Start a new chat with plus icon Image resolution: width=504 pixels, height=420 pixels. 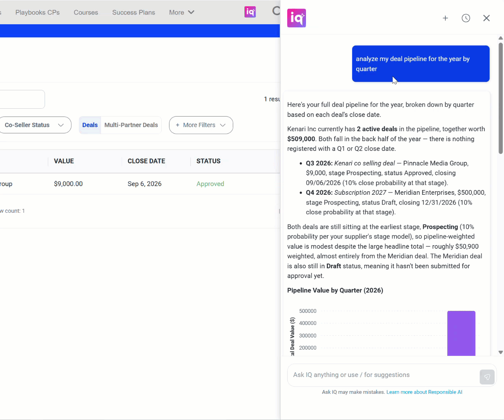click(445, 18)
